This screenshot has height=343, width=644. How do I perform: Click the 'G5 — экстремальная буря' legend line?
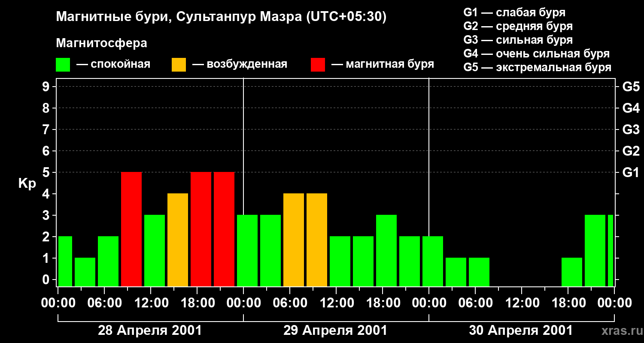pos(537,67)
